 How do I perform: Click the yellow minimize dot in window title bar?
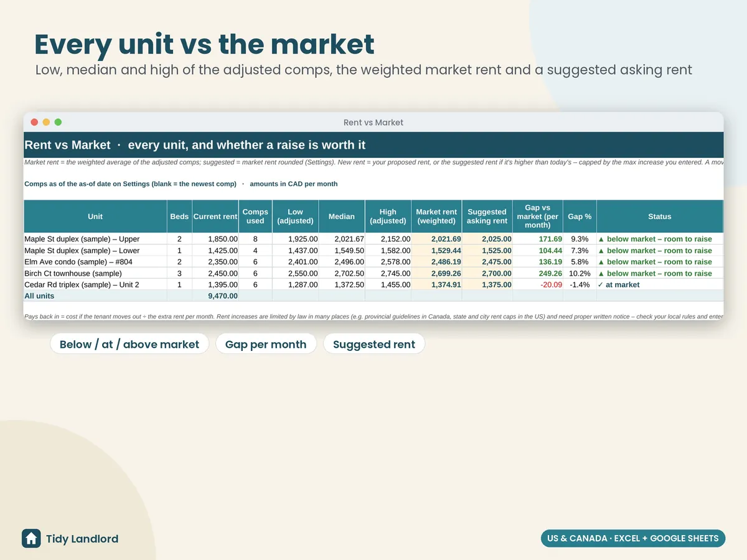pos(46,123)
